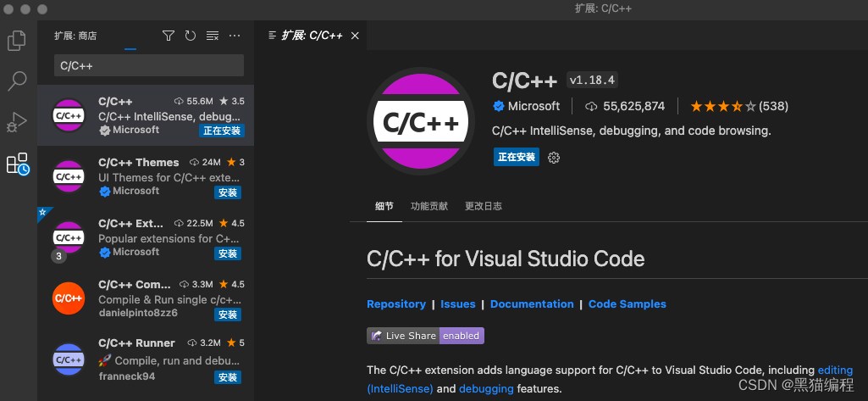Select the C/C++ Microsoft extension entry
Viewport: 868px width, 401px height.
146,115
